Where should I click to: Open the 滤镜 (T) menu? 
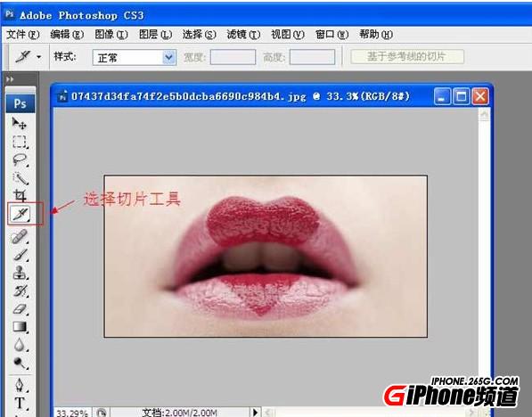click(x=243, y=34)
